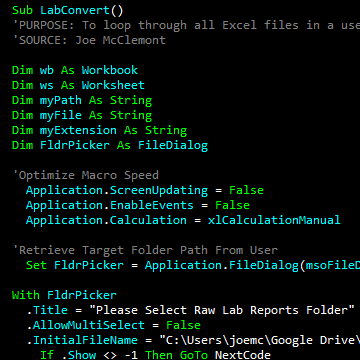
Task: Click the Set FldrPicker assignment line
Action: pyautogui.click(x=193, y=265)
